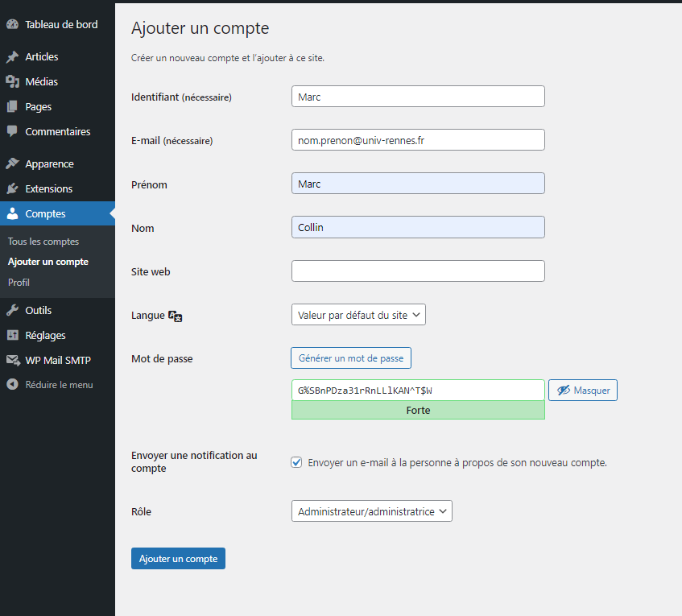Open Tous les comptes submenu item
Image resolution: width=682 pixels, height=616 pixels.
point(43,242)
